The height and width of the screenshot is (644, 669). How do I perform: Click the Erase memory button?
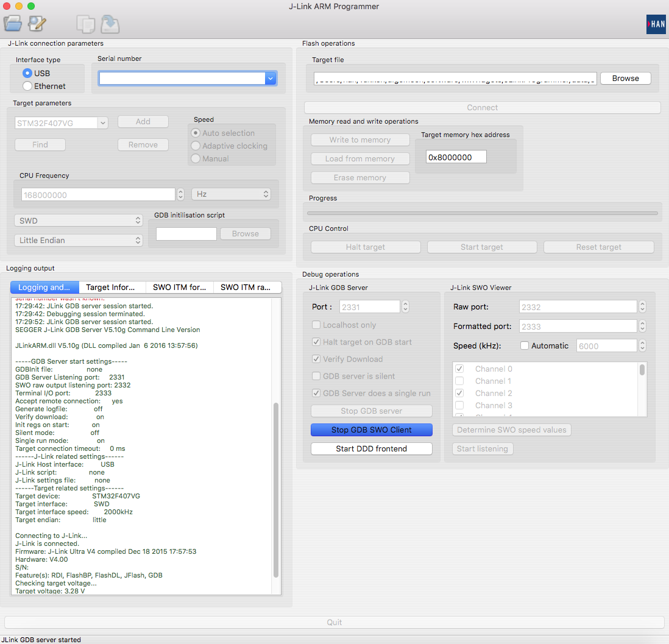[360, 177]
